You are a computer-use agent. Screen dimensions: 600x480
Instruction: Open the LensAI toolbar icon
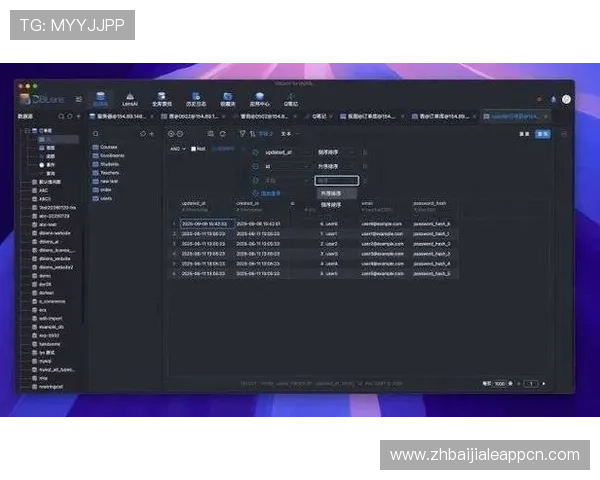coord(129,99)
